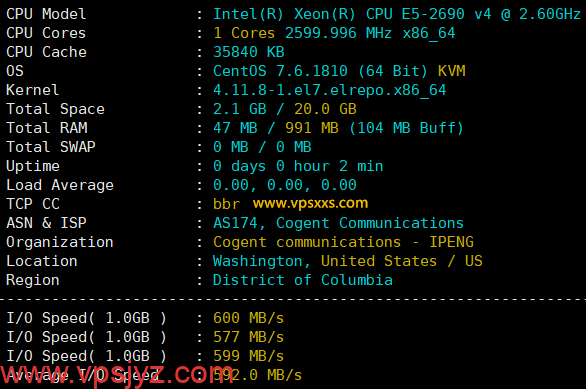Viewport: 586px width, 389px height.
Task: Click the 'OS' label
Action: pos(15,71)
